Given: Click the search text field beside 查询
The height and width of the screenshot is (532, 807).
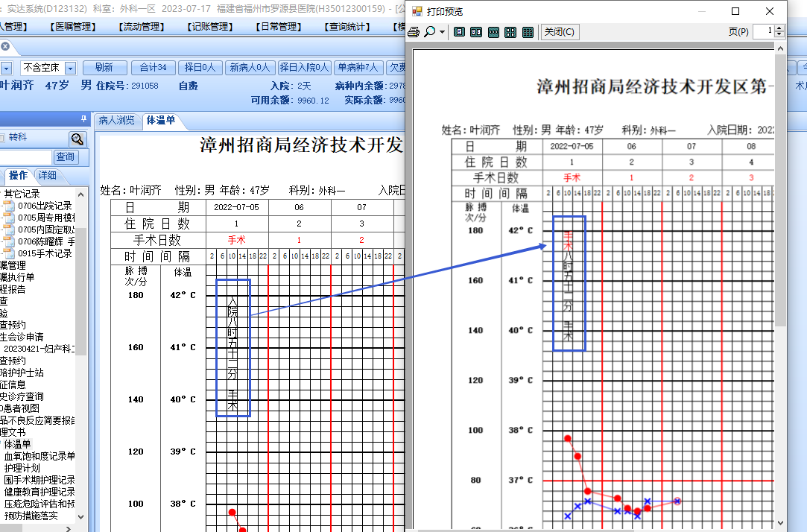Looking at the screenshot, I should (26, 157).
